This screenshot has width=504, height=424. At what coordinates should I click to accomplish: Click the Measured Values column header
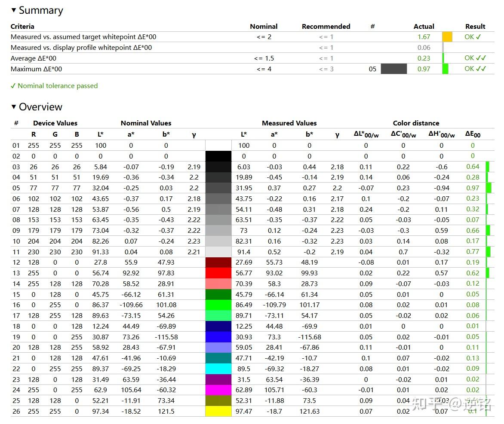click(289, 123)
